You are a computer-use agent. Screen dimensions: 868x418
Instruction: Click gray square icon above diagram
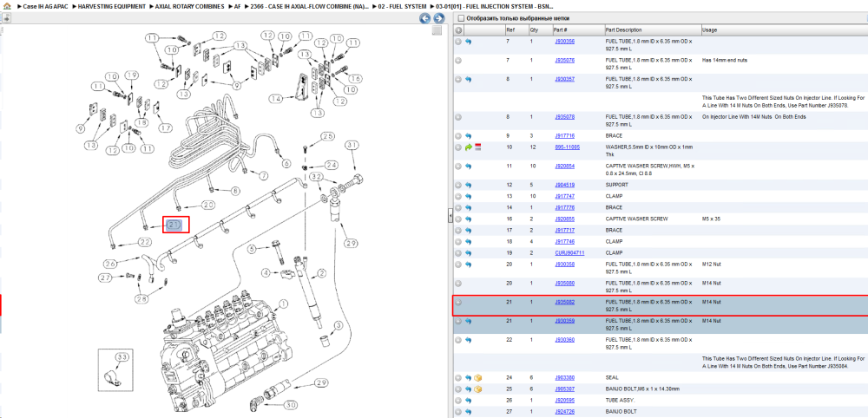437,30
